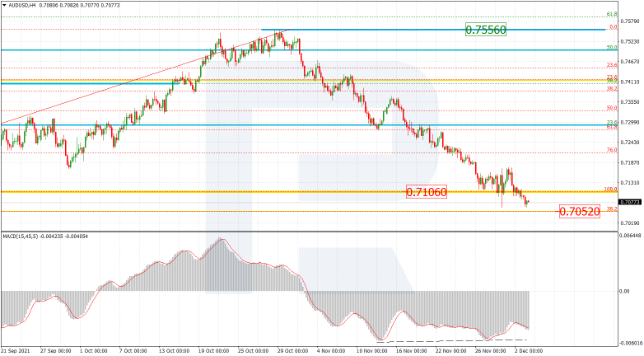The height and width of the screenshot is (356, 644).
Task: Click the 13 Oct 00:00 date label
Action: click(172, 351)
